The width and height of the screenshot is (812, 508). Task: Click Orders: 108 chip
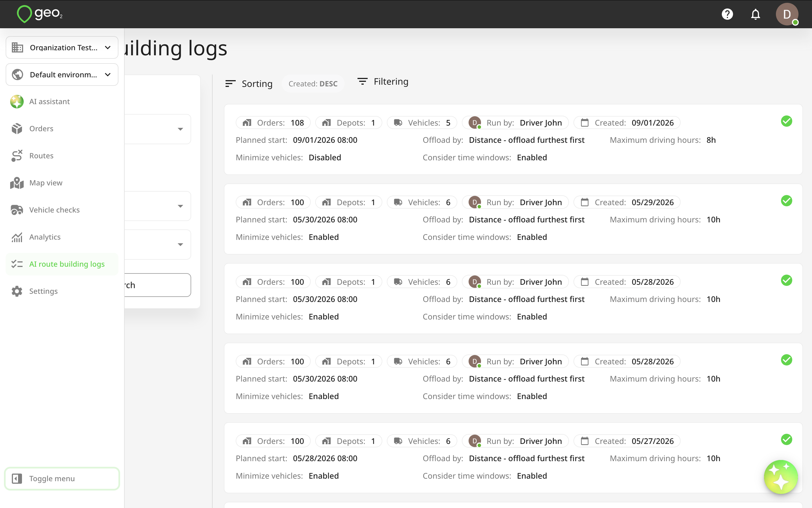(x=273, y=123)
